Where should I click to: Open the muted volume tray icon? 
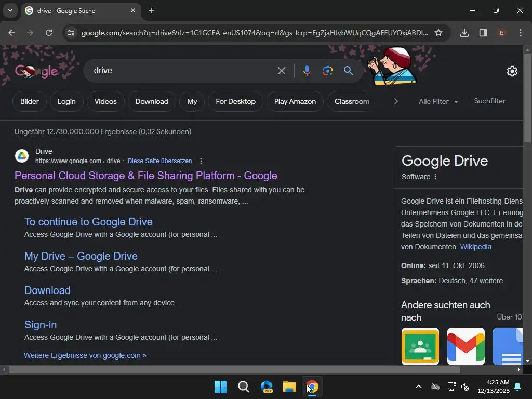[x=465, y=387]
